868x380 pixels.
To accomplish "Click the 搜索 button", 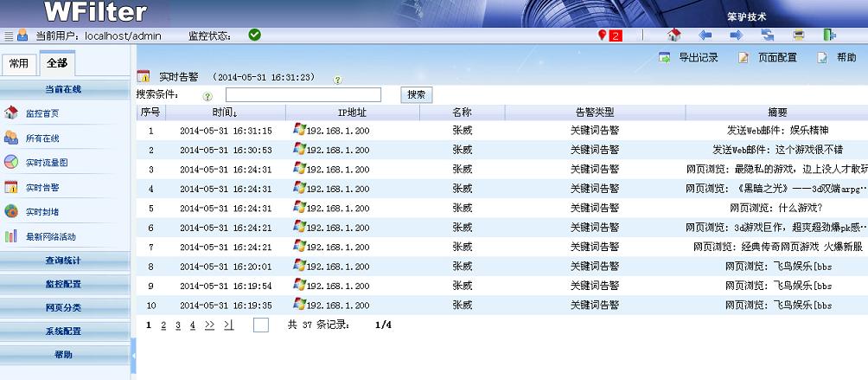I will [x=416, y=95].
